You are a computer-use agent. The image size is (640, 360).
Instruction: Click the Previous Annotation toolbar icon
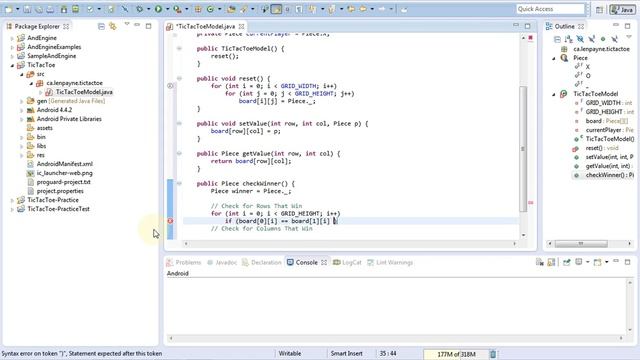click(331, 9)
